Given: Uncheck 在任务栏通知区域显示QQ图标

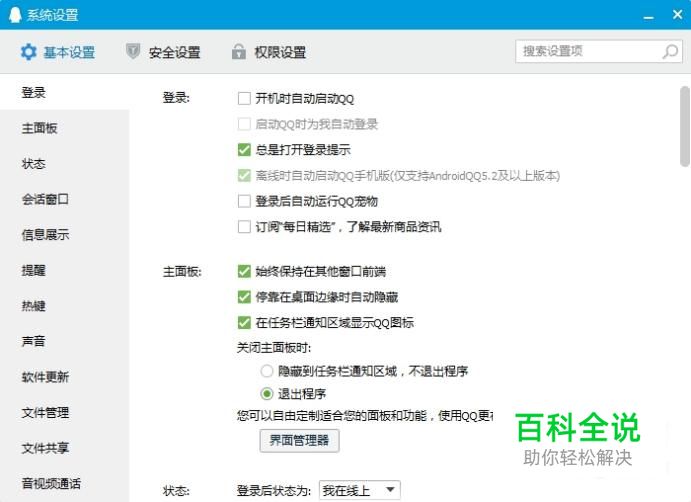Looking at the screenshot, I should point(244,323).
